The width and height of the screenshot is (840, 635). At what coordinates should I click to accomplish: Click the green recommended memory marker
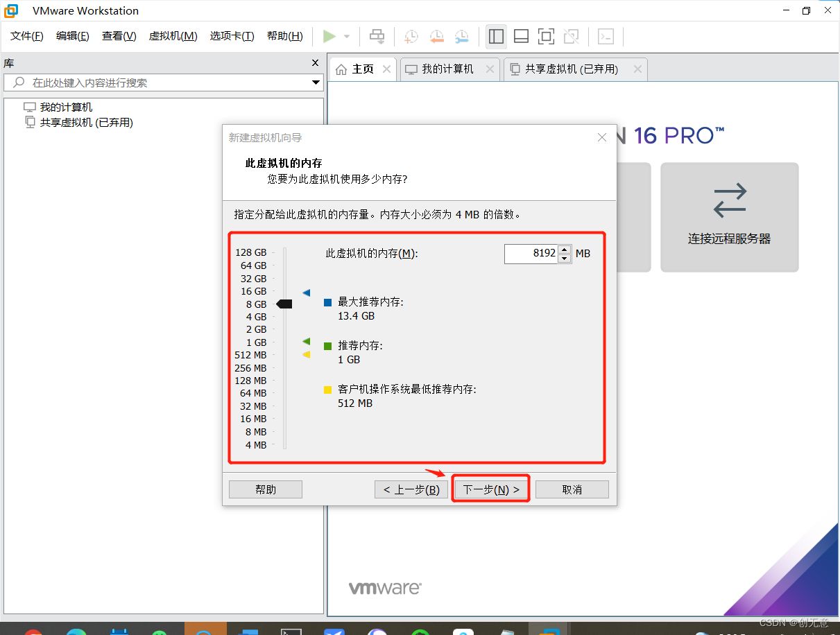coord(306,341)
